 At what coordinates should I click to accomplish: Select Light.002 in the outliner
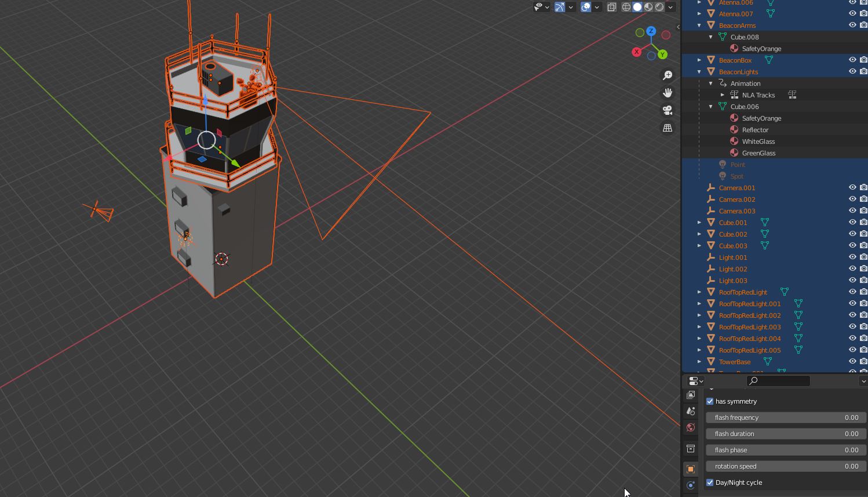(732, 269)
